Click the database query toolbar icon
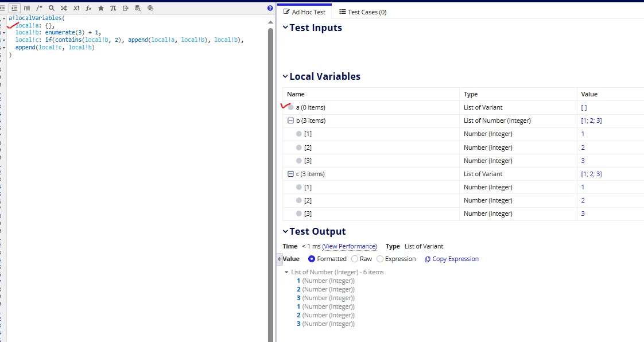This screenshot has width=644, height=342. coord(138,8)
